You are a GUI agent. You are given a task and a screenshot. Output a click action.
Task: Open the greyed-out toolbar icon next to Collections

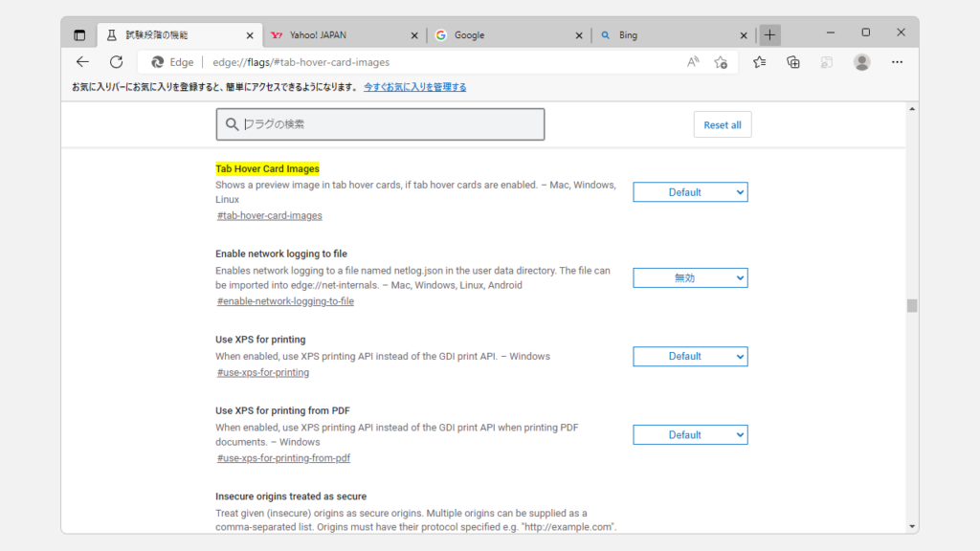[x=826, y=62]
